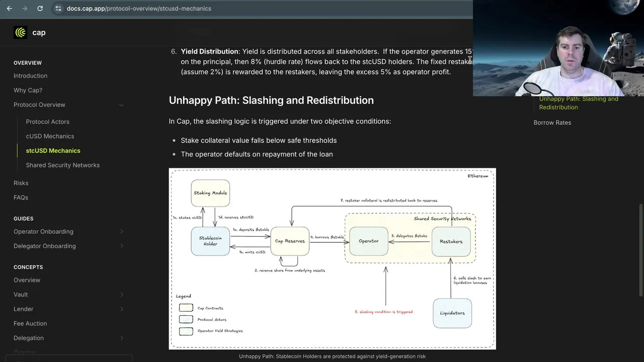Open the Lender concept page

(23, 309)
